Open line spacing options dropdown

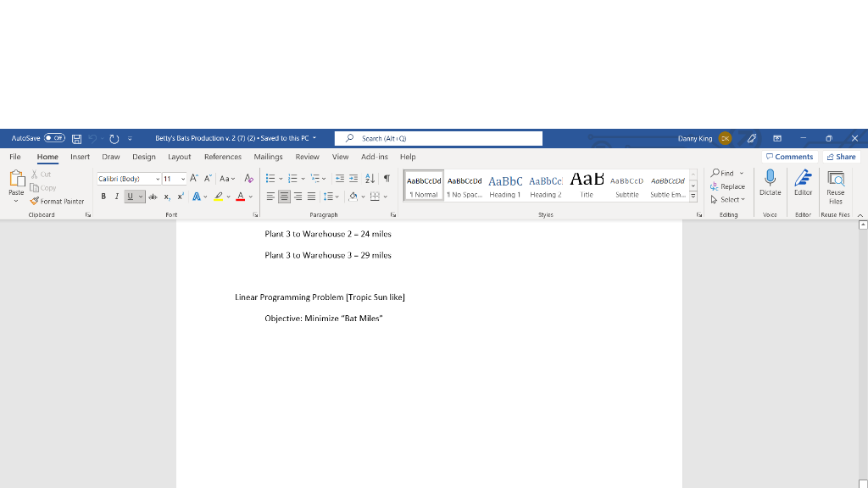coord(331,197)
